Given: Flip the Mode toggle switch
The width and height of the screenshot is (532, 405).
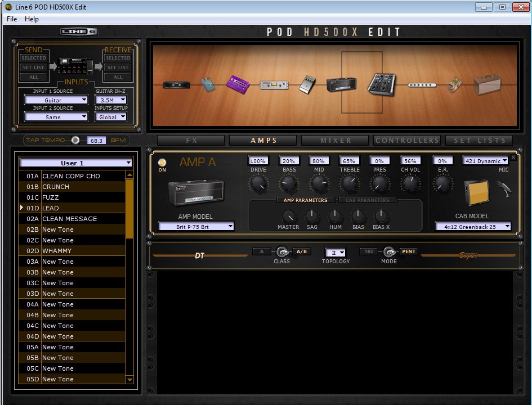Looking at the screenshot, I should [389, 252].
